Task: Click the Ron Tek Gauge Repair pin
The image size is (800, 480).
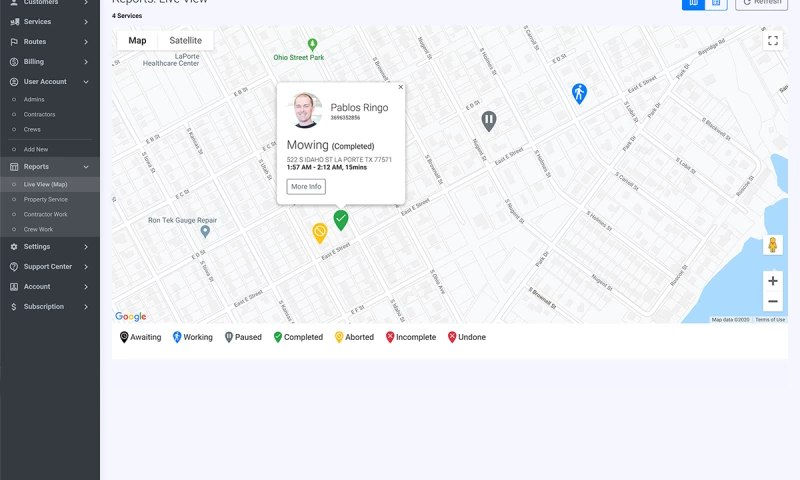Action: coord(205,232)
